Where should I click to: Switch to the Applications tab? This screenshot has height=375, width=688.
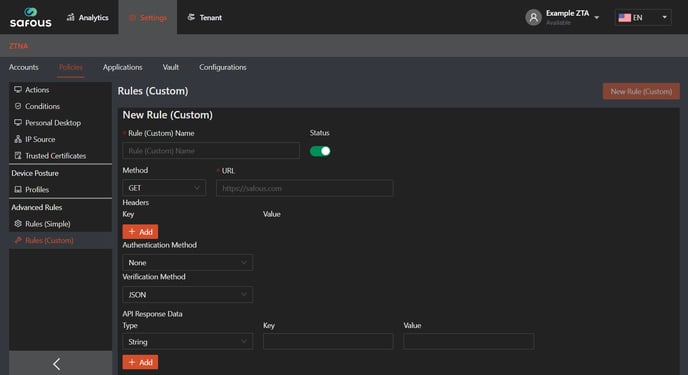click(x=122, y=67)
